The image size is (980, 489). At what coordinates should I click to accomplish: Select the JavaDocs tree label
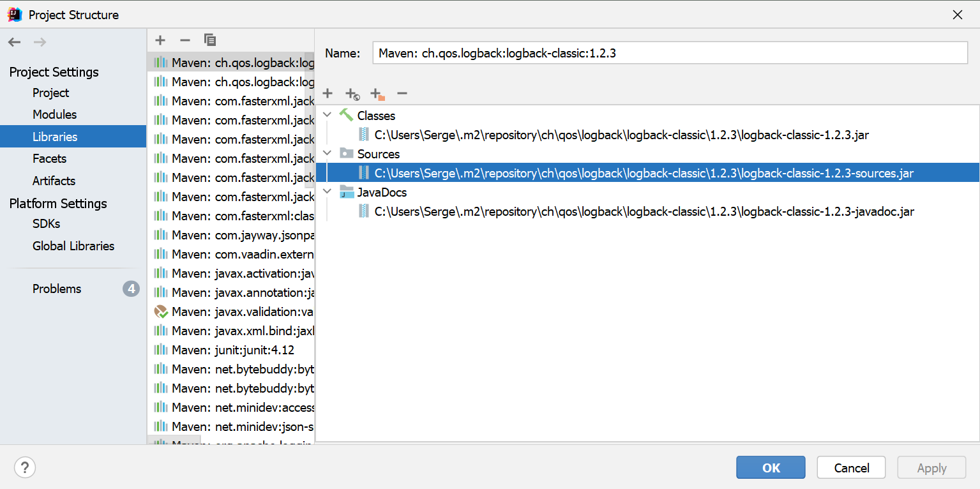coord(382,192)
